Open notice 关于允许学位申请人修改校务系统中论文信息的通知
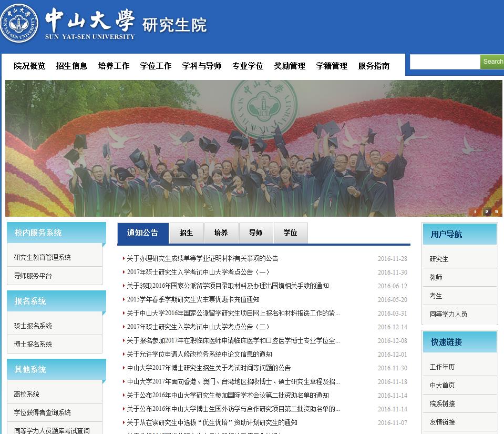The height and width of the screenshot is (434, 504). 199,354
